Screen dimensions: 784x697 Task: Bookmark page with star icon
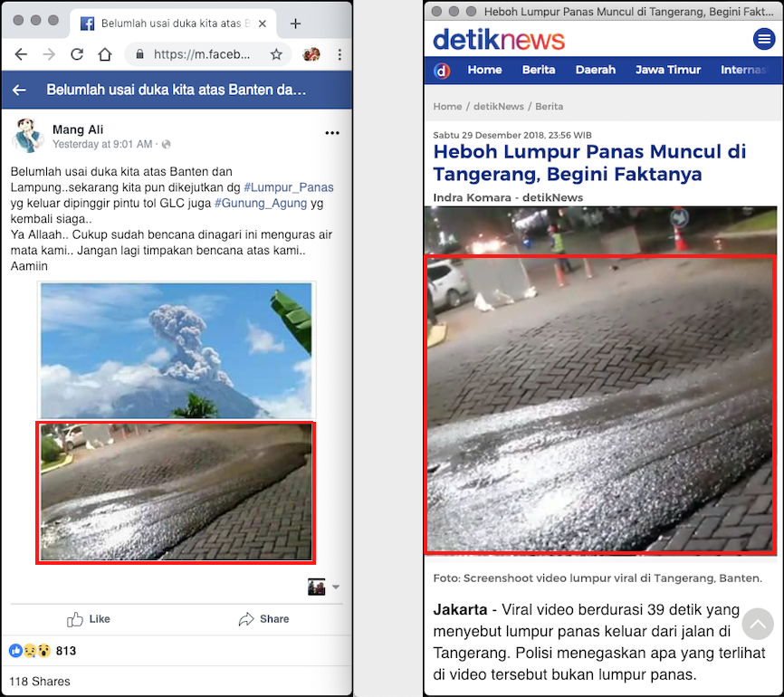[x=277, y=54]
